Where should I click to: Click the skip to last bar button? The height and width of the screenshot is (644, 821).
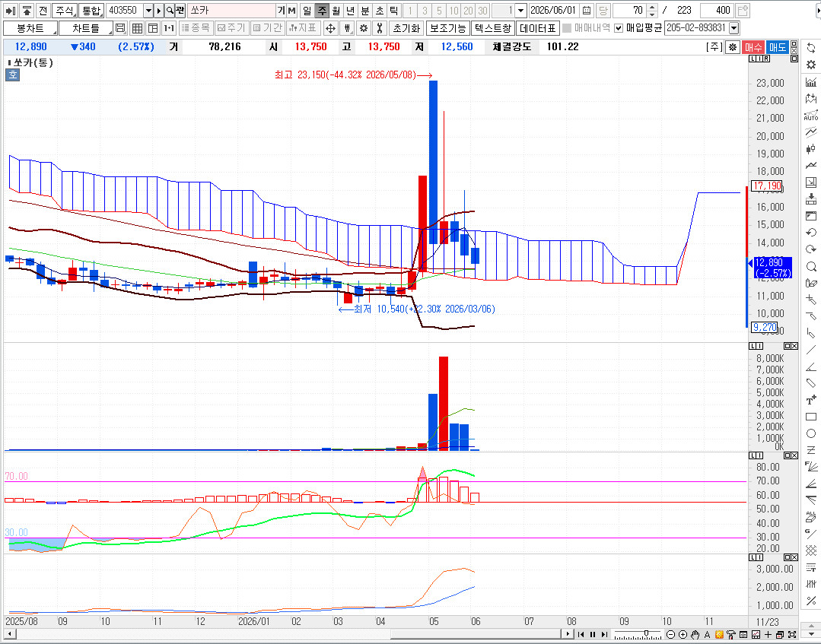(x=605, y=635)
